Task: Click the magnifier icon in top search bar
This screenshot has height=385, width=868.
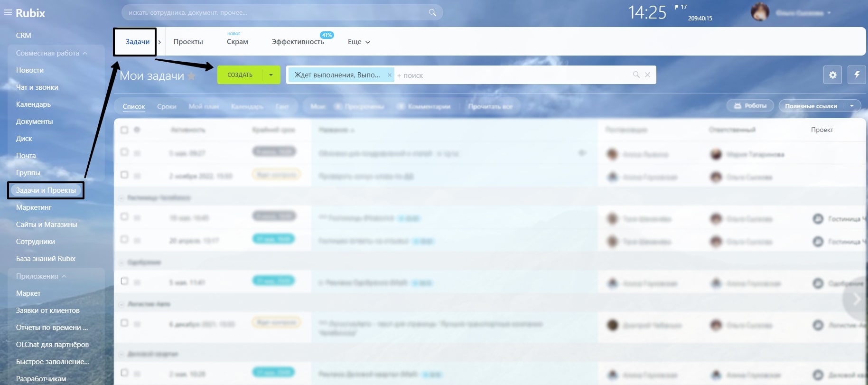Action: click(x=432, y=13)
